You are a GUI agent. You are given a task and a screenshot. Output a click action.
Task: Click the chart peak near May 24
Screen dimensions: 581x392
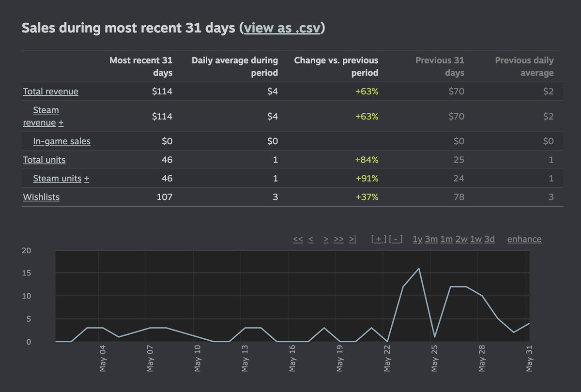click(418, 268)
